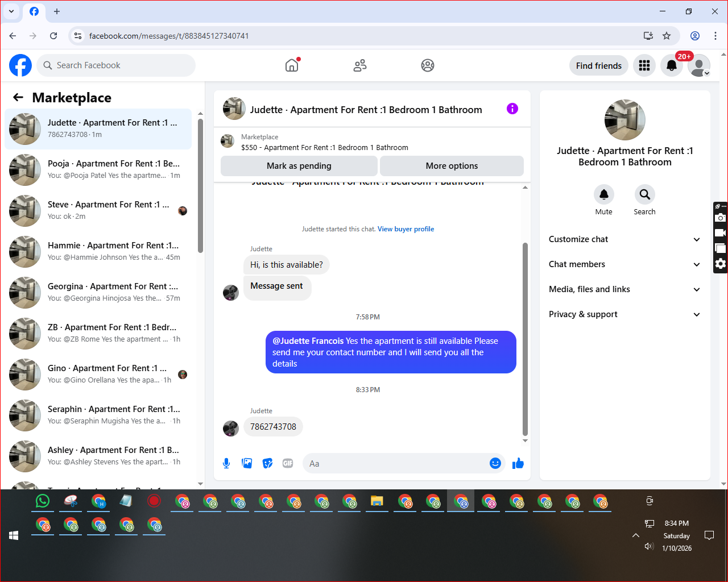The image size is (728, 582).
Task: Open Seraphin apartment conversation
Action: point(98,415)
